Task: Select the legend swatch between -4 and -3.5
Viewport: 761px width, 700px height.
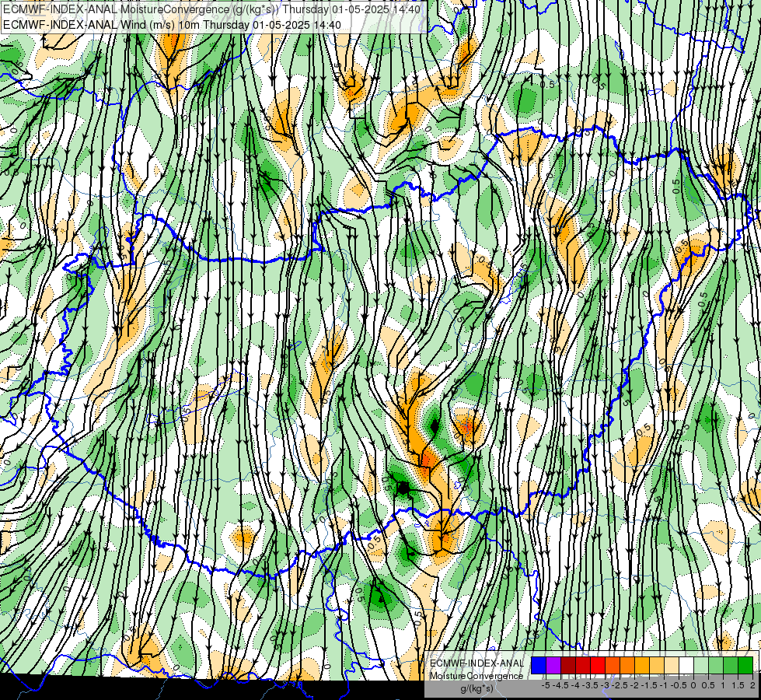Action: point(583,665)
